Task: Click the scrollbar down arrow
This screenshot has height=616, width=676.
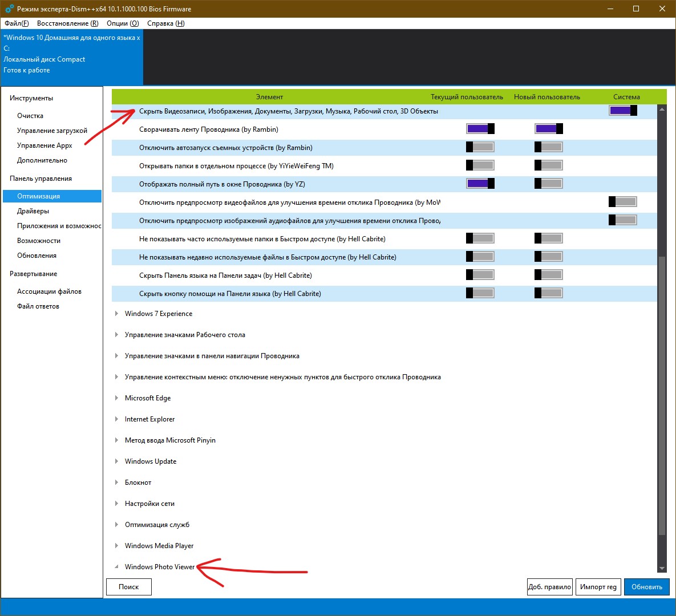Action: (x=662, y=568)
